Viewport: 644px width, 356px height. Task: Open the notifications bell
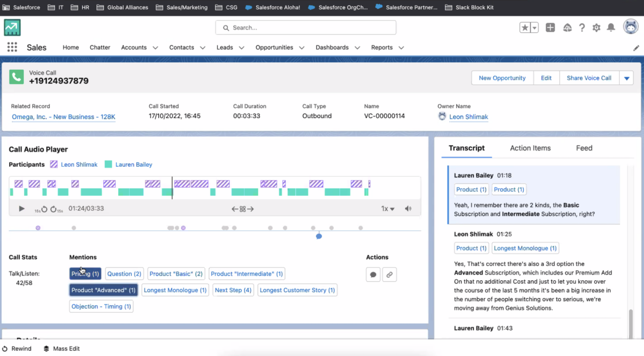point(611,28)
